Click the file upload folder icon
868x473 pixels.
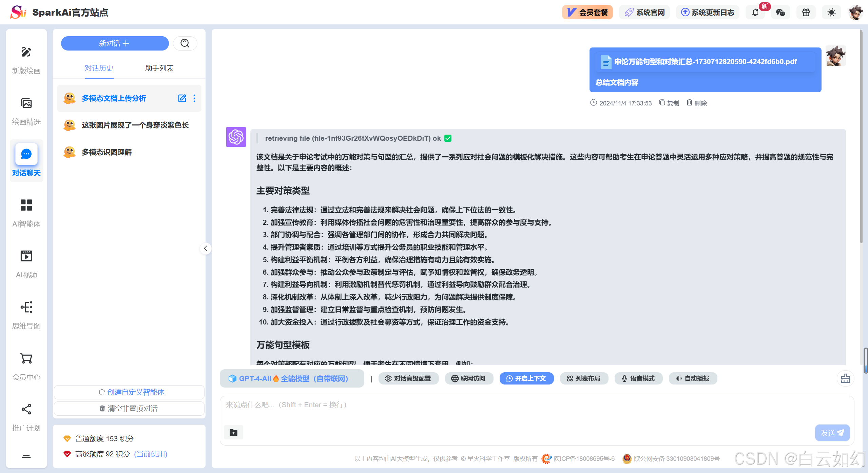(x=233, y=432)
